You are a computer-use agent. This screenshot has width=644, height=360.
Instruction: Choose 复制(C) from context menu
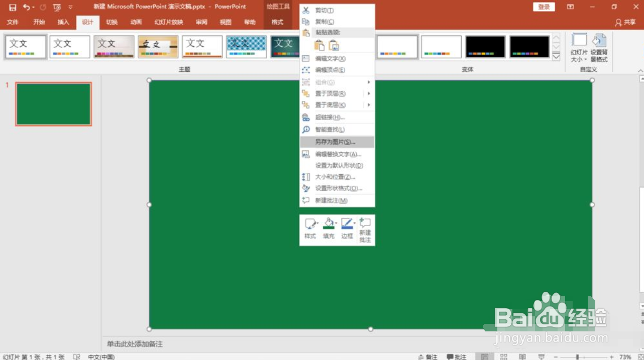tap(337, 22)
